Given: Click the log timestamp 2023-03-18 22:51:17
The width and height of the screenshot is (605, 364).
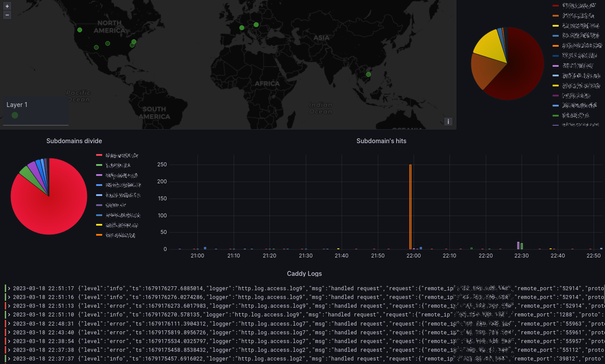Looking at the screenshot, I should pyautogui.click(x=43, y=288).
